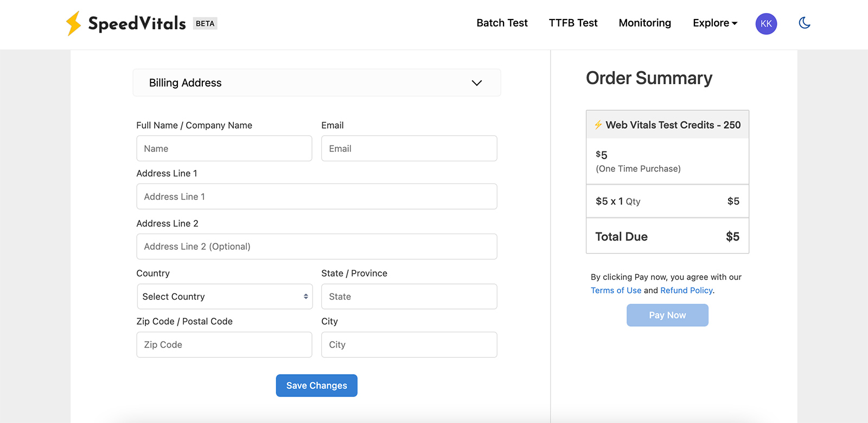The height and width of the screenshot is (423, 868).
Task: Focus the Full Name input field
Action: (x=224, y=148)
